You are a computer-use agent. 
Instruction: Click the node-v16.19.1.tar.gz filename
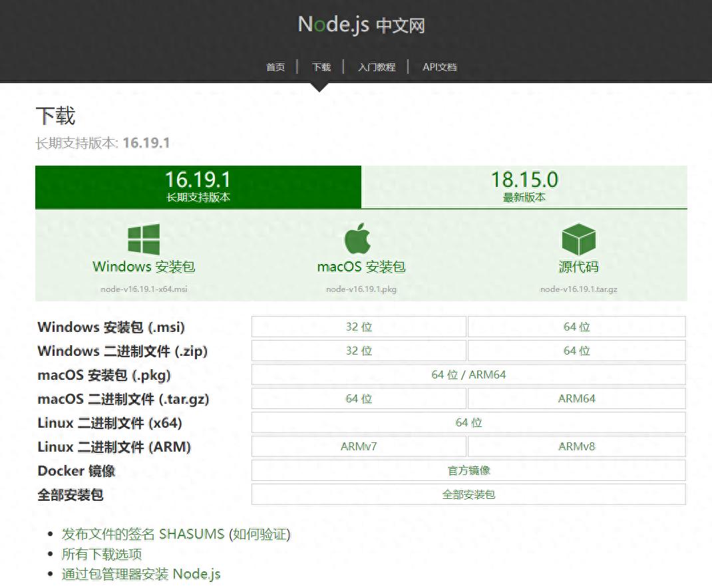coord(578,289)
